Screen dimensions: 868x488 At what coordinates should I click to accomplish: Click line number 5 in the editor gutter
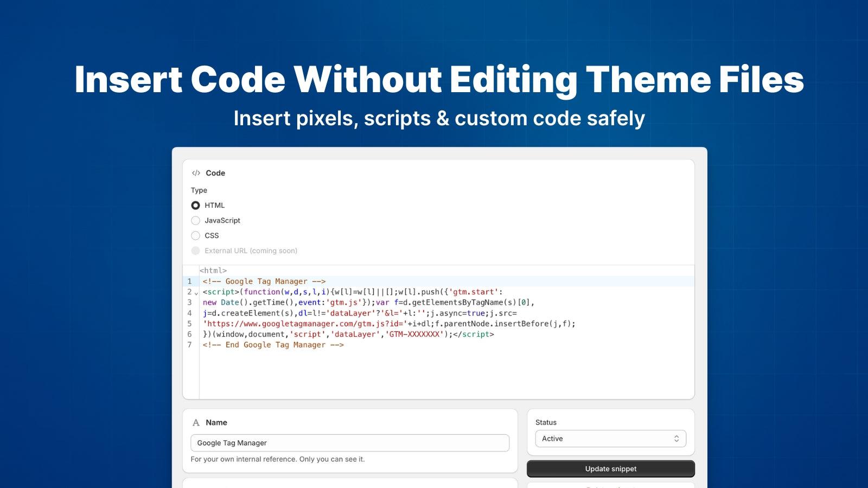pos(188,323)
